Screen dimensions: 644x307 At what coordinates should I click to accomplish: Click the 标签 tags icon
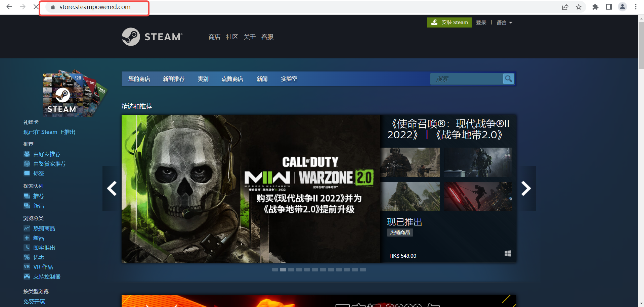tap(27, 173)
